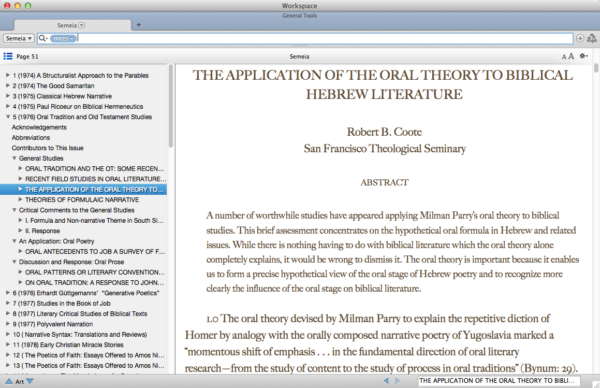The image size is (600, 388).
Task: Go to next with right arrow
Action: tap(397, 381)
